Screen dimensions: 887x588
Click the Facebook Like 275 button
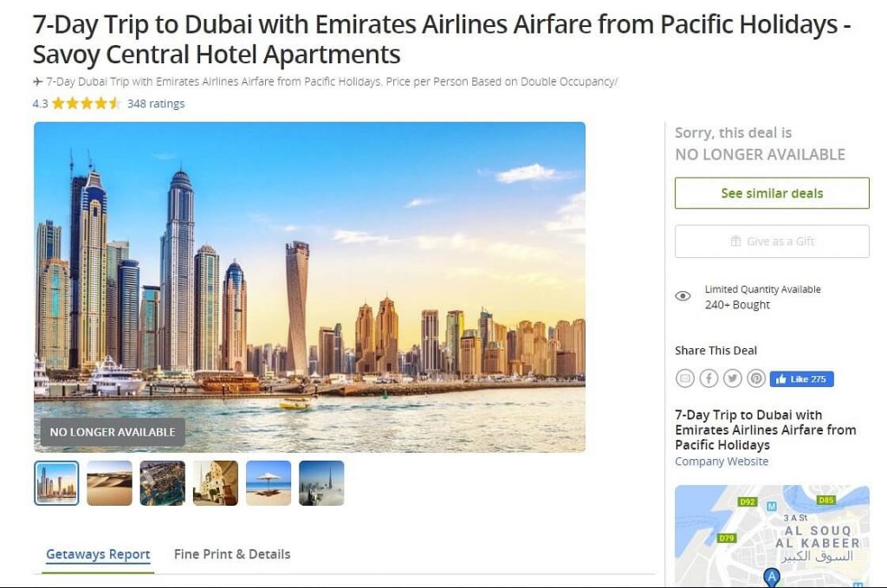coord(801,378)
